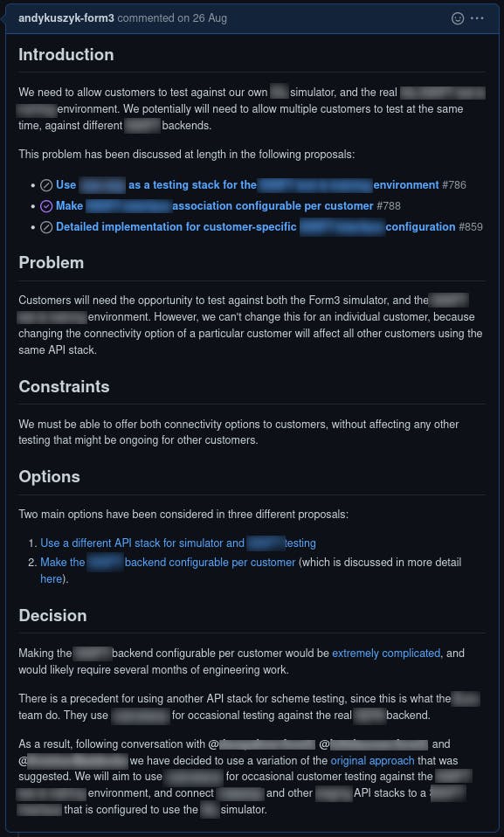Open andykuszyk-form3 user profile
The height and width of the screenshot is (837, 504).
tap(66, 18)
